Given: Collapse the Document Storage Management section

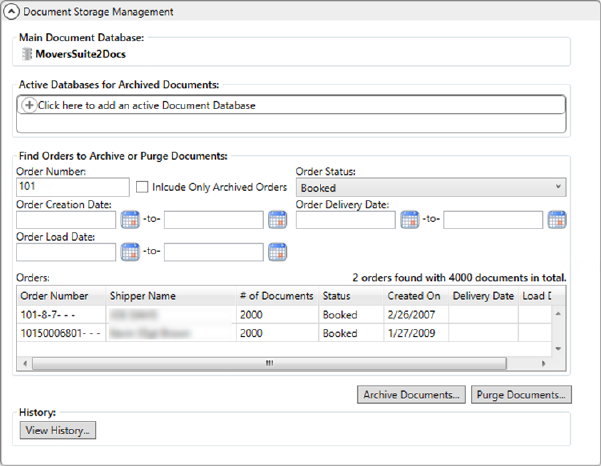Looking at the screenshot, I should (11, 12).
